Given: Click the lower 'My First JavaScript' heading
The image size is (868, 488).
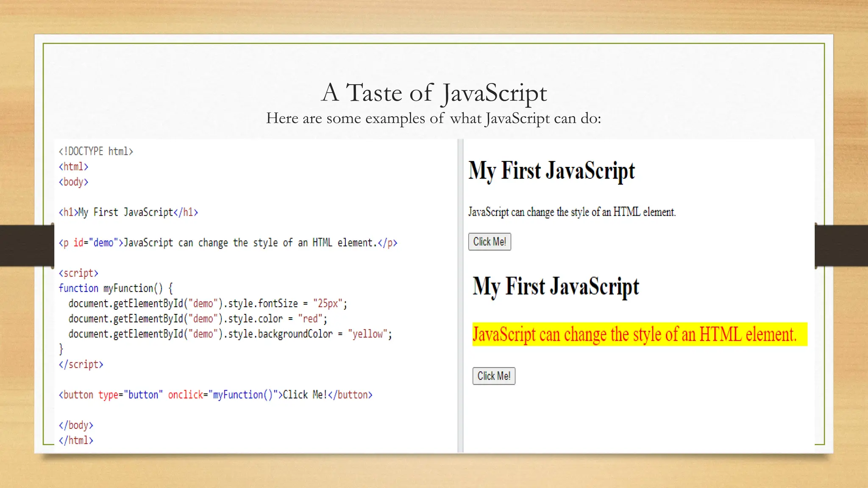Looking at the screenshot, I should point(556,287).
